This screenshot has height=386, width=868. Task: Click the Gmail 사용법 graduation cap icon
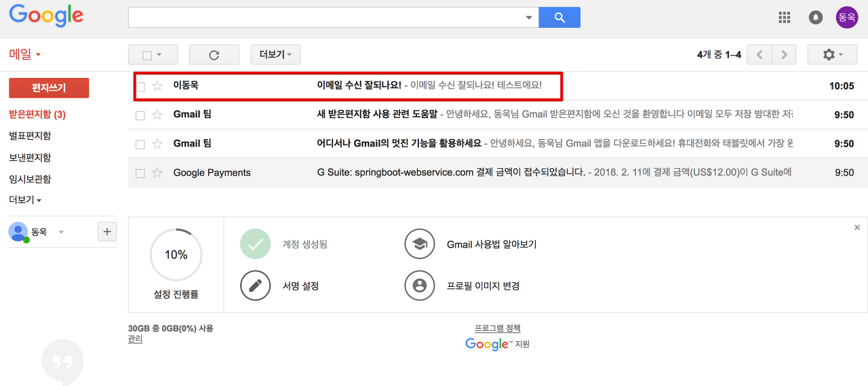coord(420,244)
